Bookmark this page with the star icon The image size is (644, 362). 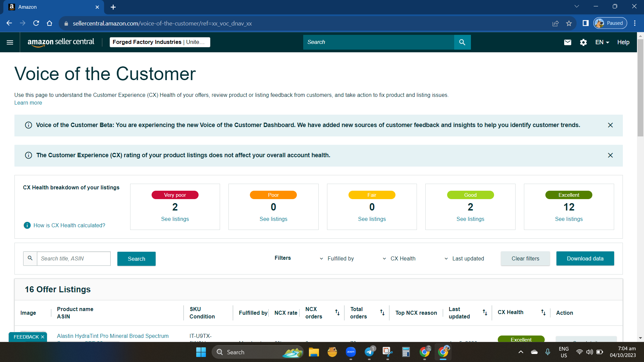pyautogui.click(x=569, y=23)
